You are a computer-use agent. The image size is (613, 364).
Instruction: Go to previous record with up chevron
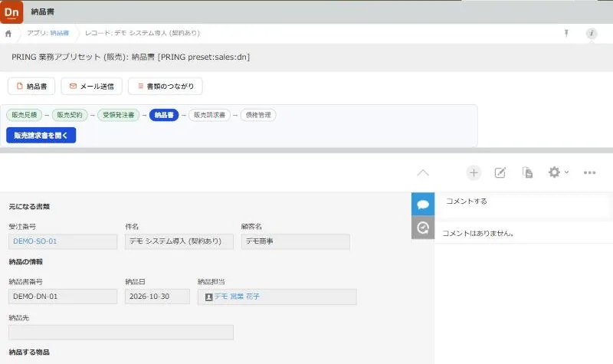coord(423,172)
